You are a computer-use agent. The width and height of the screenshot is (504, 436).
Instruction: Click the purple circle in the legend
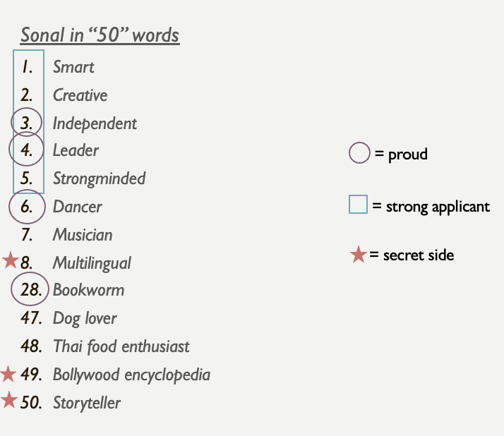point(359,152)
